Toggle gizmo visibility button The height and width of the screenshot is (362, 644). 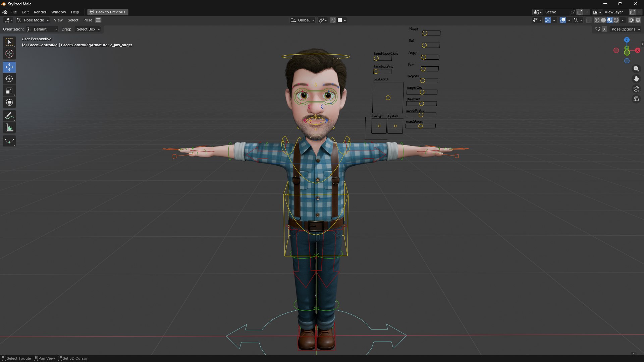tap(548, 20)
